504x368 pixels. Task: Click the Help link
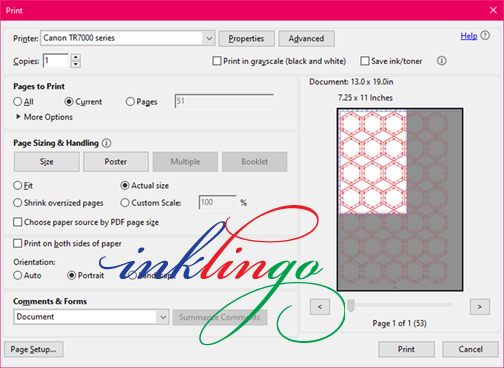tap(469, 36)
